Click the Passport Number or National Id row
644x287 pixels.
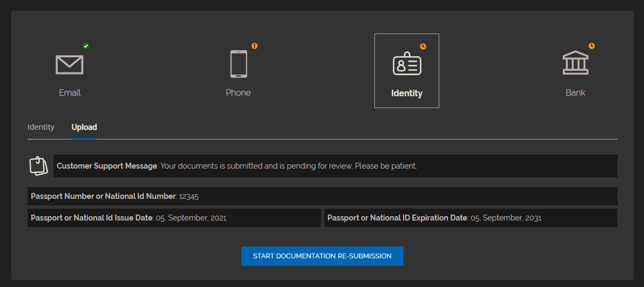(x=322, y=196)
